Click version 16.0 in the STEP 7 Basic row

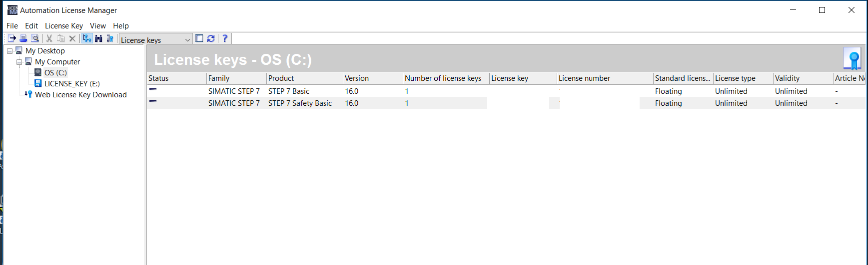(351, 91)
